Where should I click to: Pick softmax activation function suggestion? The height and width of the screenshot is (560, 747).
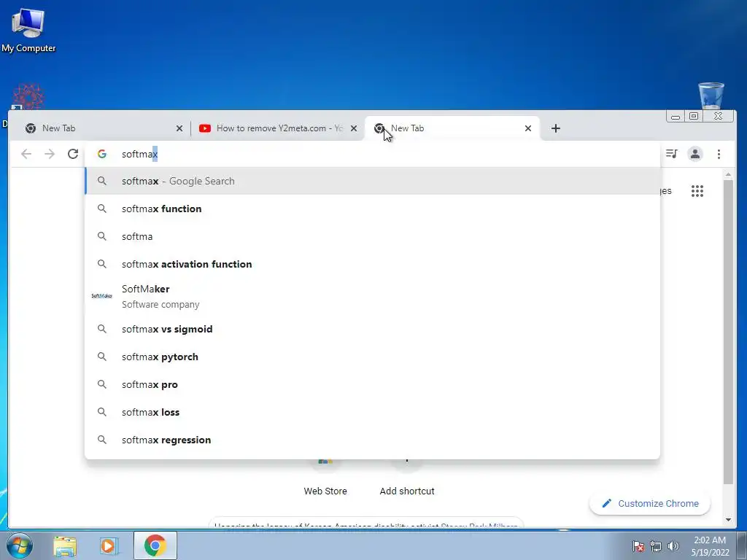click(373, 264)
